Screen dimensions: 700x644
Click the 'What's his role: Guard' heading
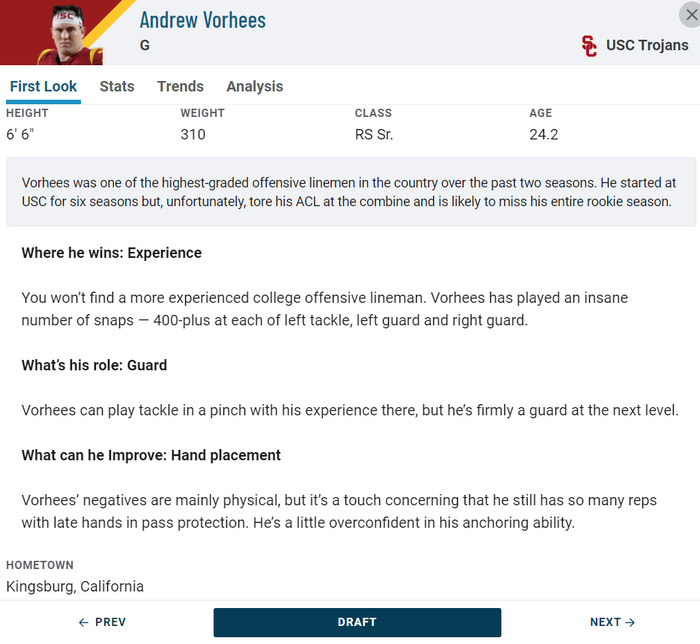tap(94, 366)
